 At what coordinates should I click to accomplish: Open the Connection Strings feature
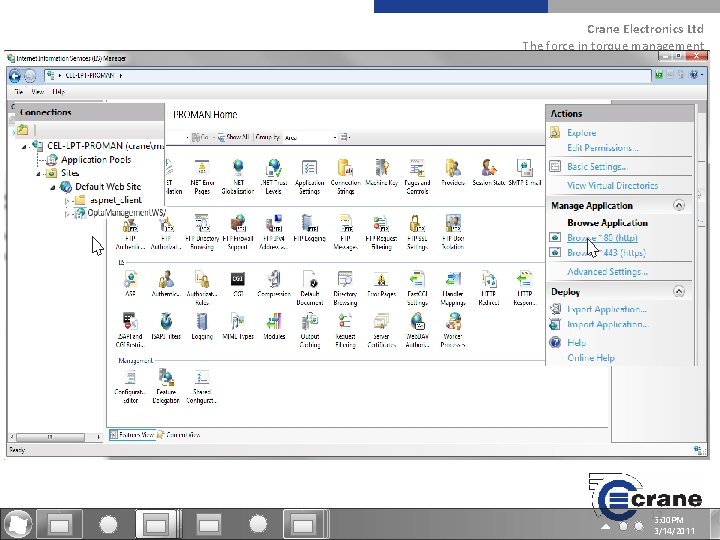(x=345, y=177)
